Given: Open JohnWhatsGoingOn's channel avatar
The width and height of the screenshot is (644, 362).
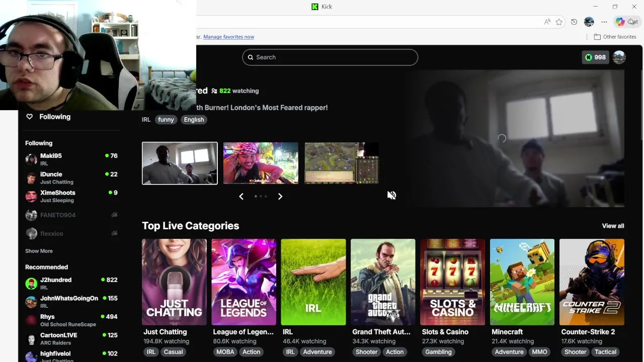Looking at the screenshot, I should 31,302.
